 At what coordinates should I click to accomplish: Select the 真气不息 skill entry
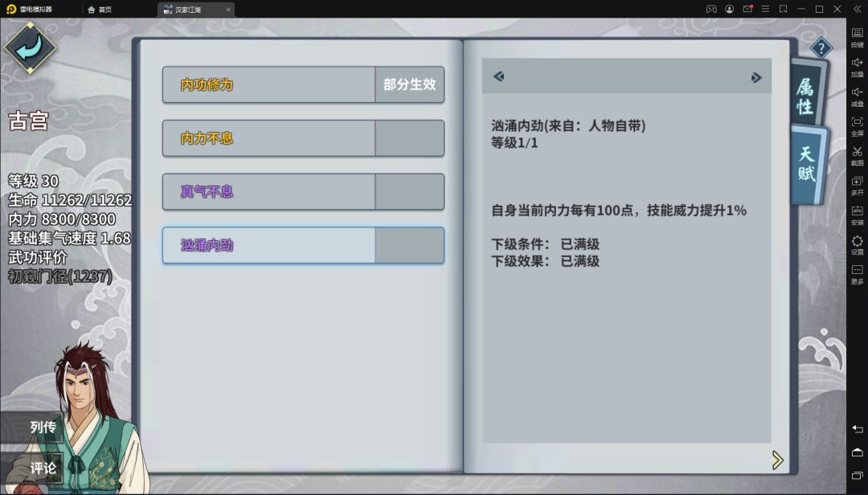coord(303,191)
